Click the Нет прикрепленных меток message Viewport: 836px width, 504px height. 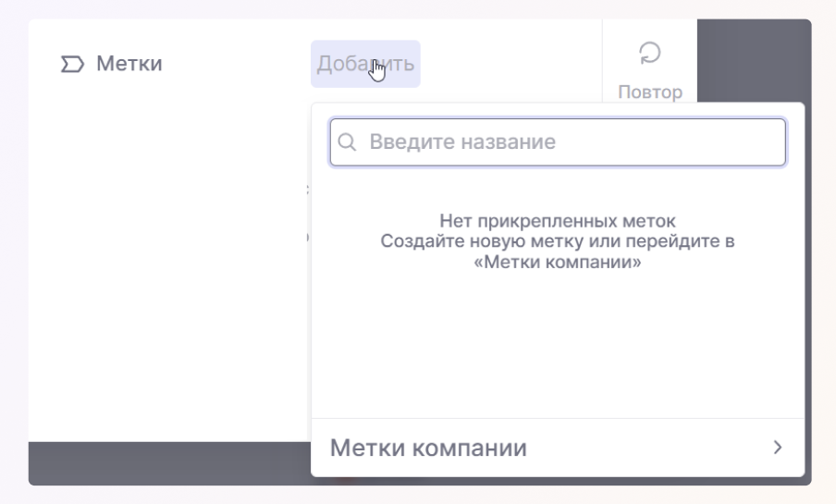tap(558, 222)
